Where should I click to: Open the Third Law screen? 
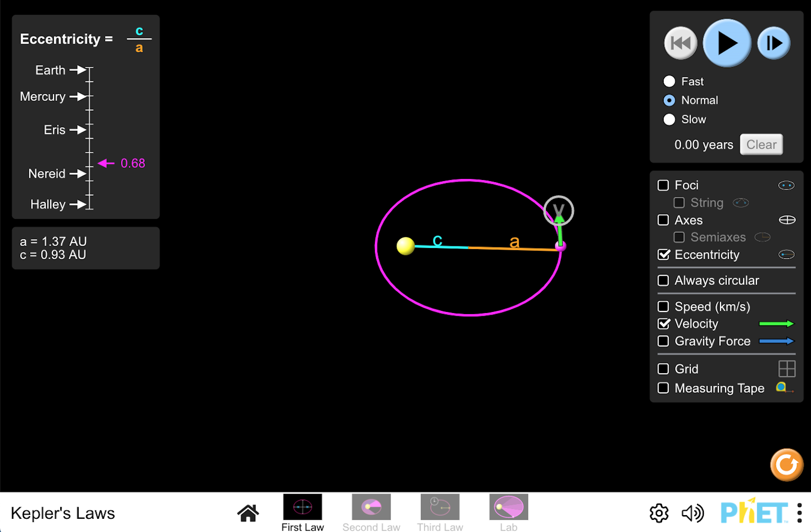(440, 507)
